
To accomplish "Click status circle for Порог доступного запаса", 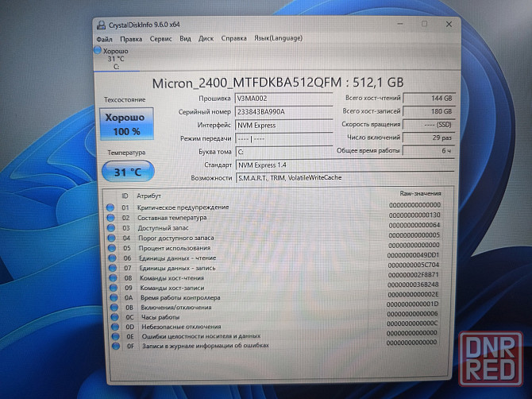I will tap(111, 238).
